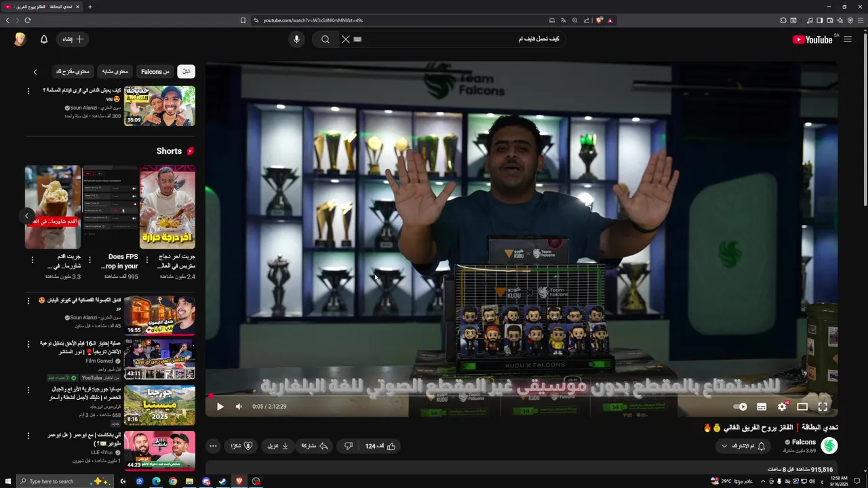Open account avatar menu
This screenshot has height=488, width=868.
point(20,39)
